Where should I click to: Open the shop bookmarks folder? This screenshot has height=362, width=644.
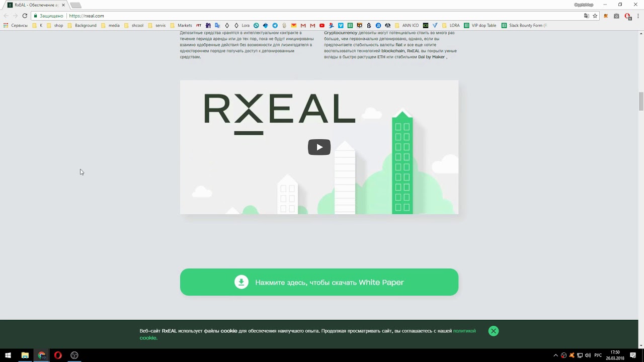coord(55,25)
